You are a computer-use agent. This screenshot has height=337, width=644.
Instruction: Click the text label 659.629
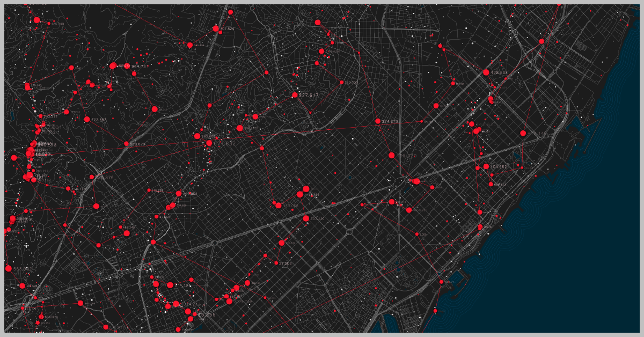click(137, 144)
